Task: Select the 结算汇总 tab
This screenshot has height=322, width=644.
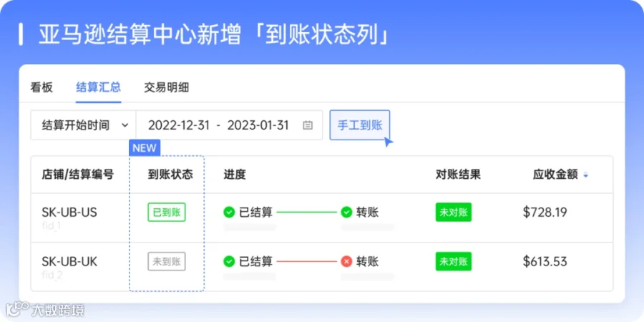Action: 99,87
